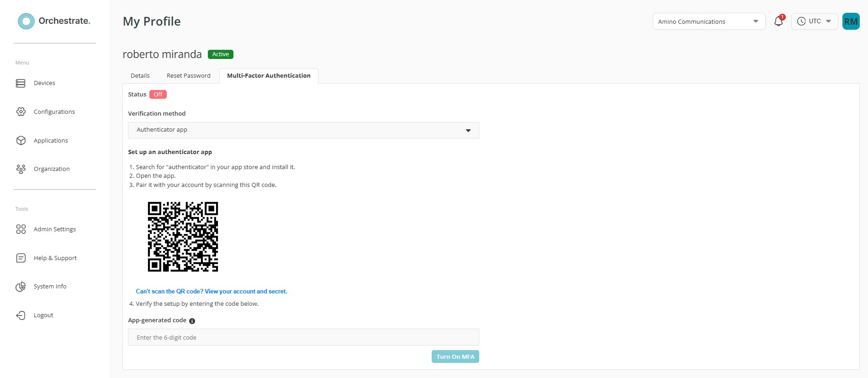Expand the UTC timezone dropdown
This screenshot has height=378, width=868.
pyautogui.click(x=814, y=21)
